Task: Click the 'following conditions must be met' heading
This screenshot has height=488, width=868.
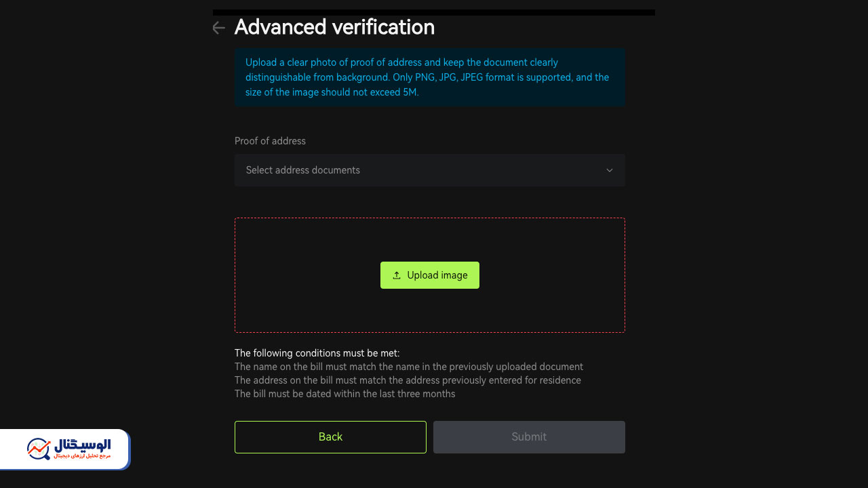Action: pyautogui.click(x=317, y=353)
